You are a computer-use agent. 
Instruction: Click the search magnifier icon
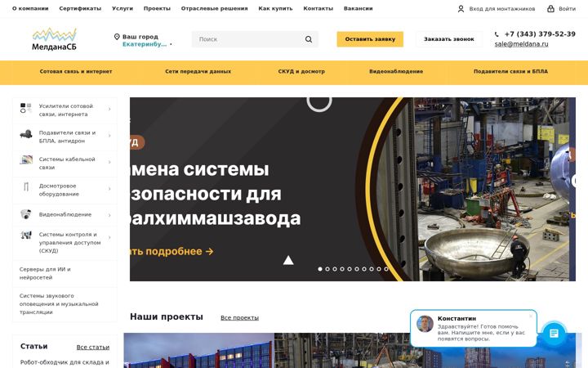pos(308,39)
